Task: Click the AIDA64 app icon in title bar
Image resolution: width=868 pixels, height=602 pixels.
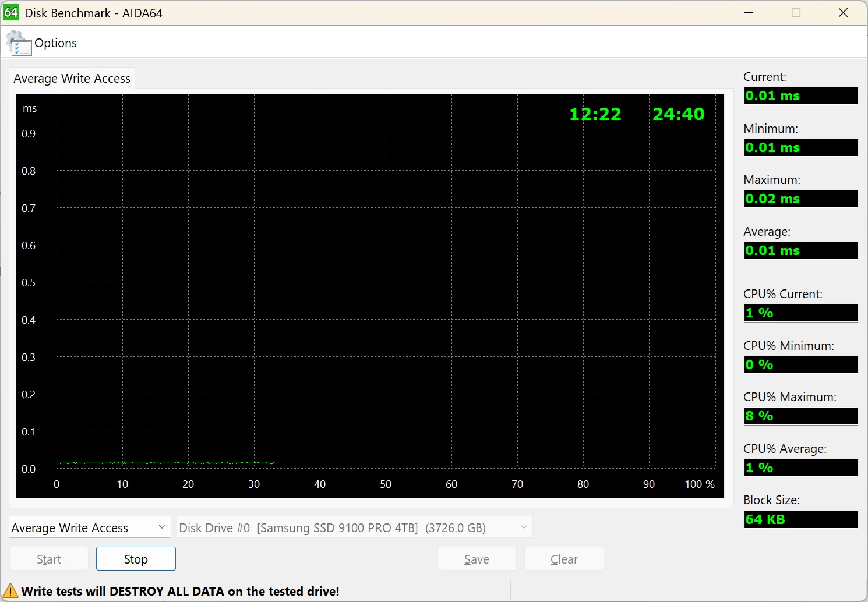Action: [x=11, y=12]
